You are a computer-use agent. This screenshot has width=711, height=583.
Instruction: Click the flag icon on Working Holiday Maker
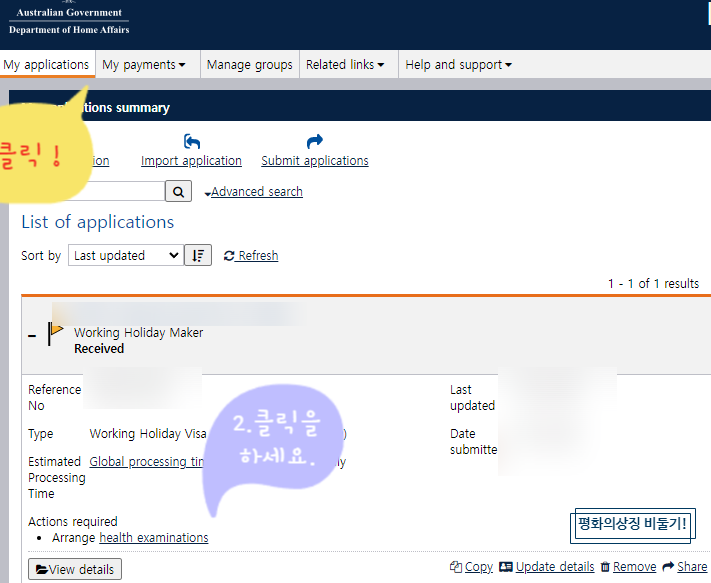tap(56, 333)
